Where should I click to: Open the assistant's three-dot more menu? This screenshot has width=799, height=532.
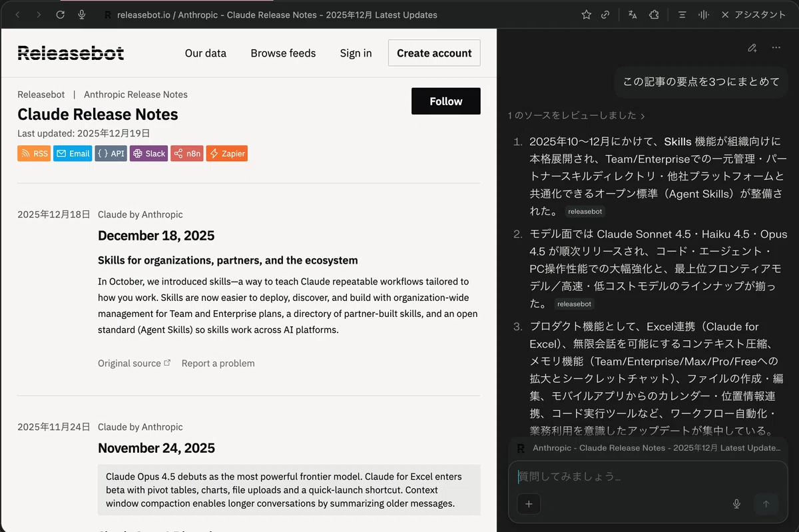tap(776, 48)
